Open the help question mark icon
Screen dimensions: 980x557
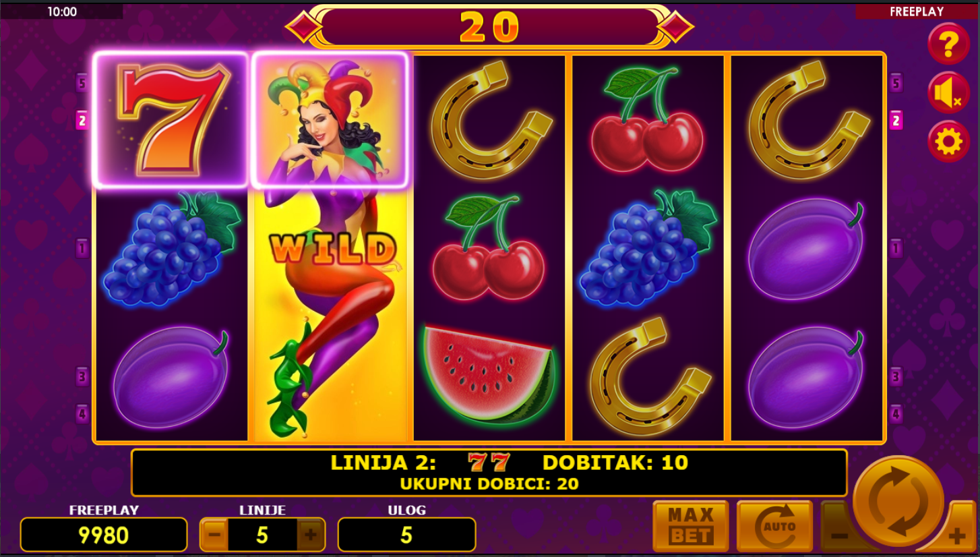pos(948,44)
